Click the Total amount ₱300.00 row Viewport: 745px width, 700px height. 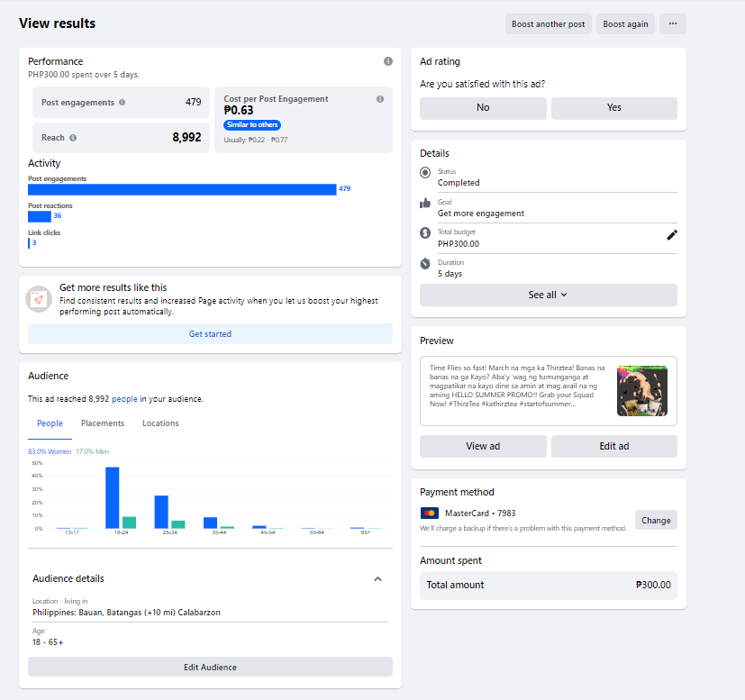tap(549, 586)
